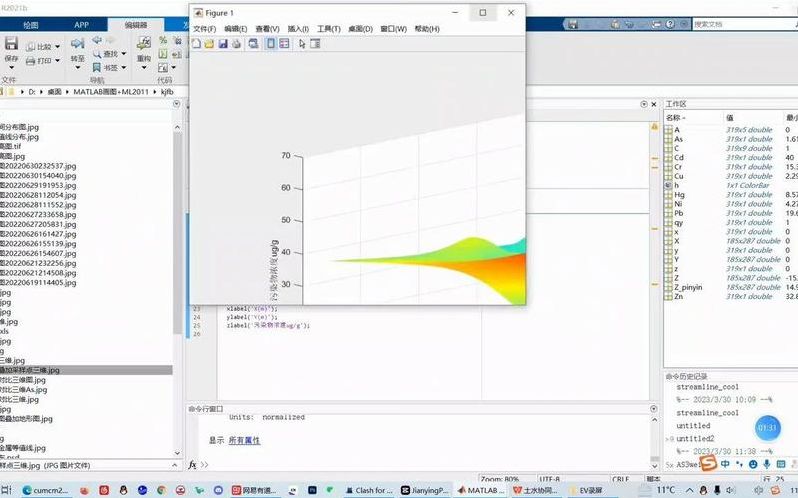Image resolution: width=798 pixels, height=498 pixels.
Task: Switch to the APP ribbon tab
Action: [81, 24]
